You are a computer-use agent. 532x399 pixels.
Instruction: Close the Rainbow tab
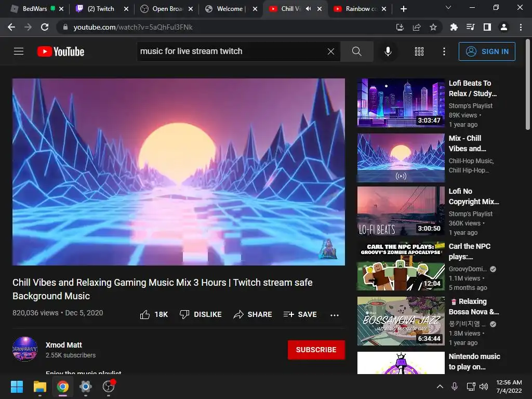coord(384,9)
